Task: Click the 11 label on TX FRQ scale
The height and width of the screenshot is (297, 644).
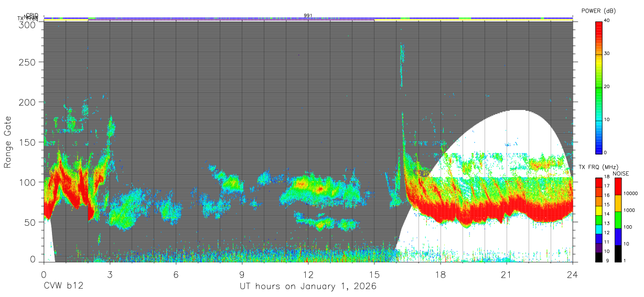Action: click(x=606, y=241)
